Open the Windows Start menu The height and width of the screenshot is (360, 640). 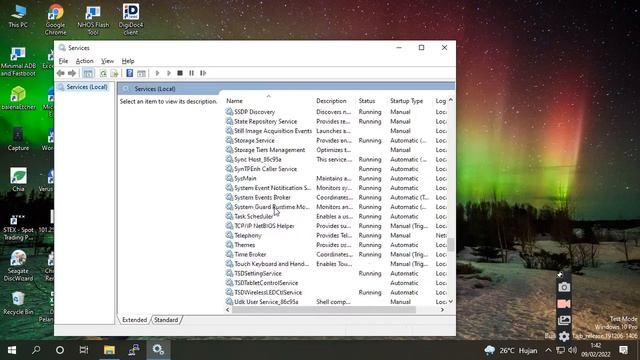(x=12, y=350)
